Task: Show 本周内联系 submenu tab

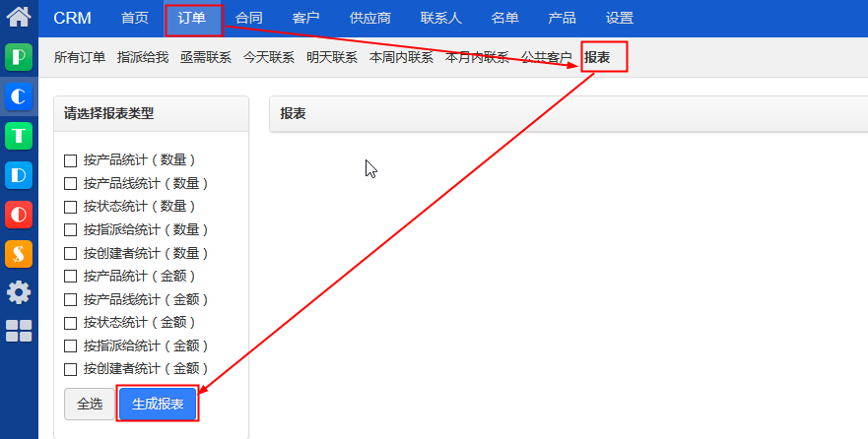Action: (401, 57)
